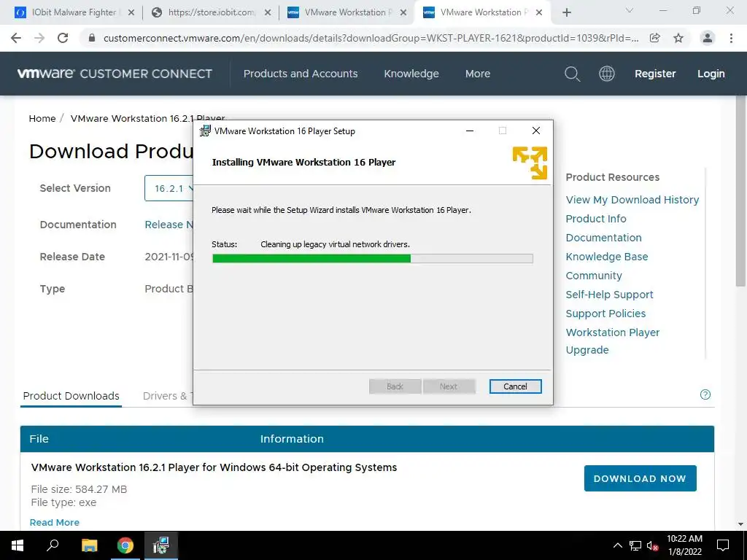Open the Select Version 16.2.1 dropdown
The height and width of the screenshot is (560, 747).
pos(169,188)
